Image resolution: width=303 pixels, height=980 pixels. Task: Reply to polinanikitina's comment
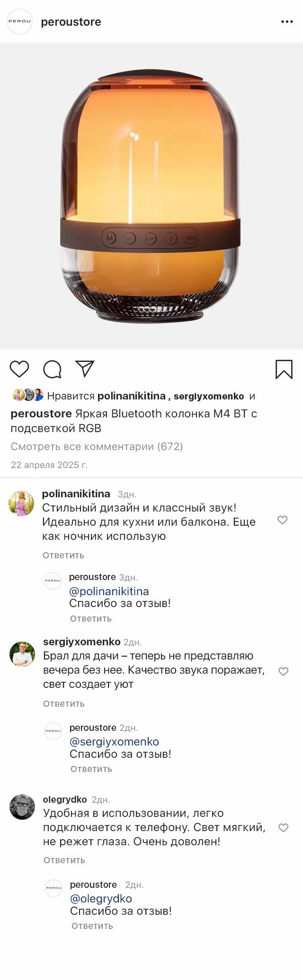point(63,555)
